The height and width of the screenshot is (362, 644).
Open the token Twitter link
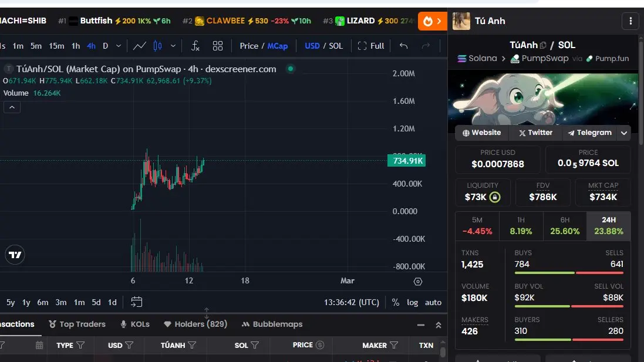(x=535, y=133)
